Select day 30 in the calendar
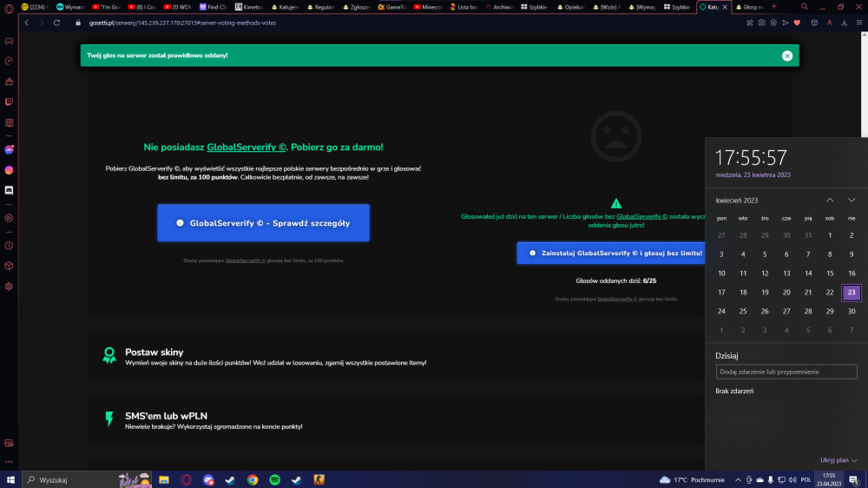The height and width of the screenshot is (488, 868). click(x=852, y=312)
